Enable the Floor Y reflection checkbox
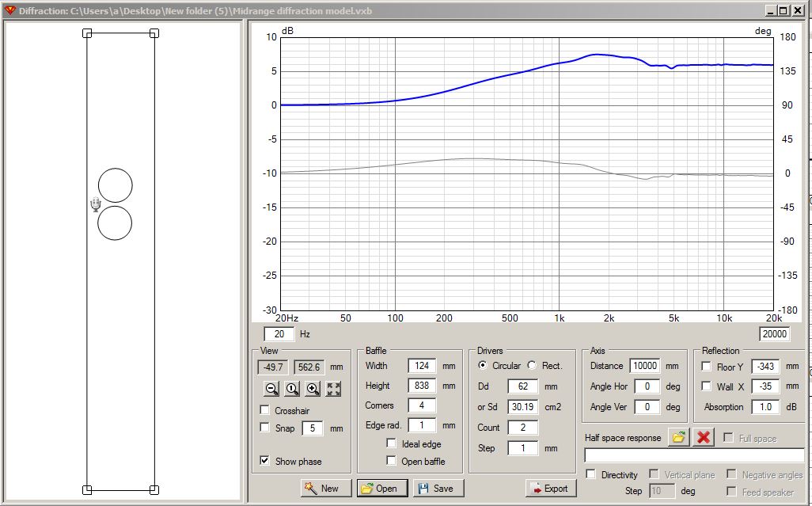This screenshot has width=812, height=506. click(706, 367)
